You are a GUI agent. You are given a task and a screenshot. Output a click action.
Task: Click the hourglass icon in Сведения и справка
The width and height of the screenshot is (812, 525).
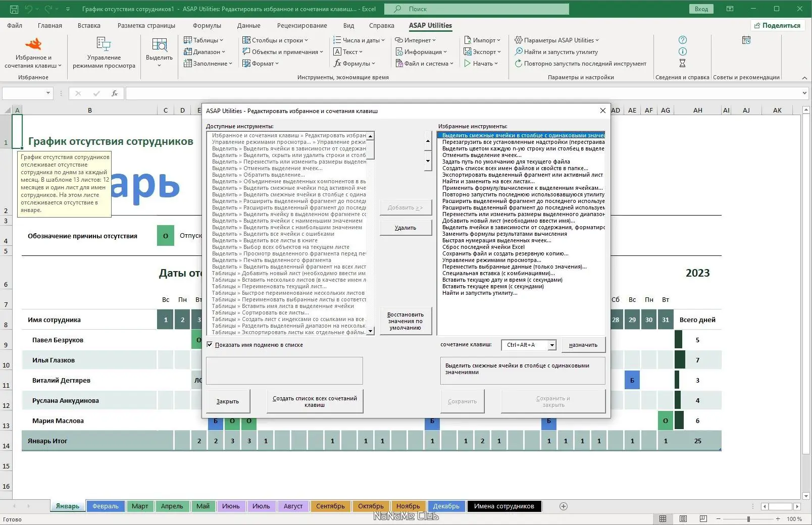click(x=683, y=63)
